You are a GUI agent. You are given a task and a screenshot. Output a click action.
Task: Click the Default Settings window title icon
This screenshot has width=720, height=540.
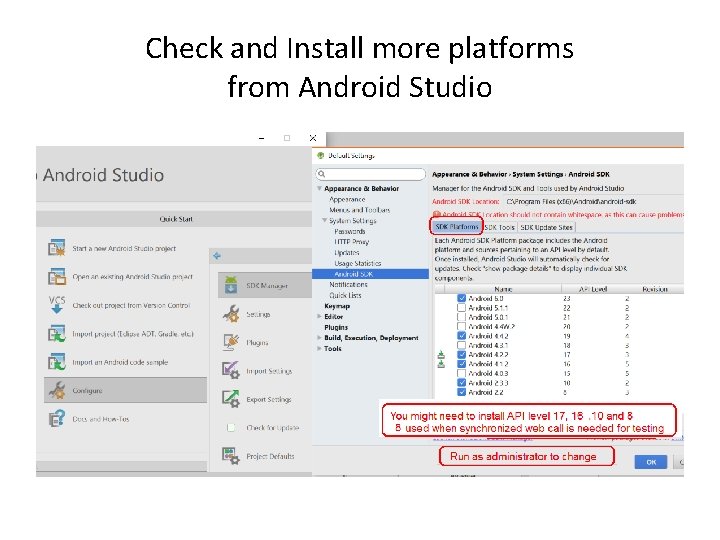(321, 156)
